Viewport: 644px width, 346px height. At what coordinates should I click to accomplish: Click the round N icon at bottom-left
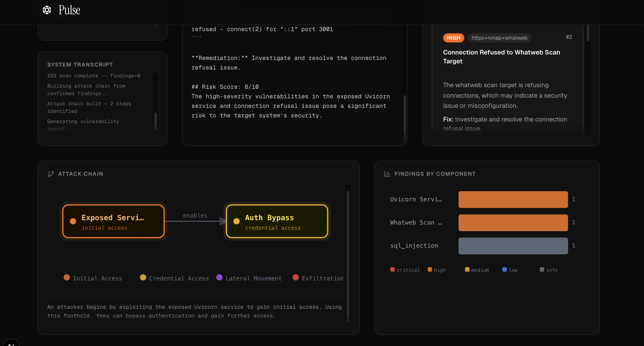click(11, 344)
